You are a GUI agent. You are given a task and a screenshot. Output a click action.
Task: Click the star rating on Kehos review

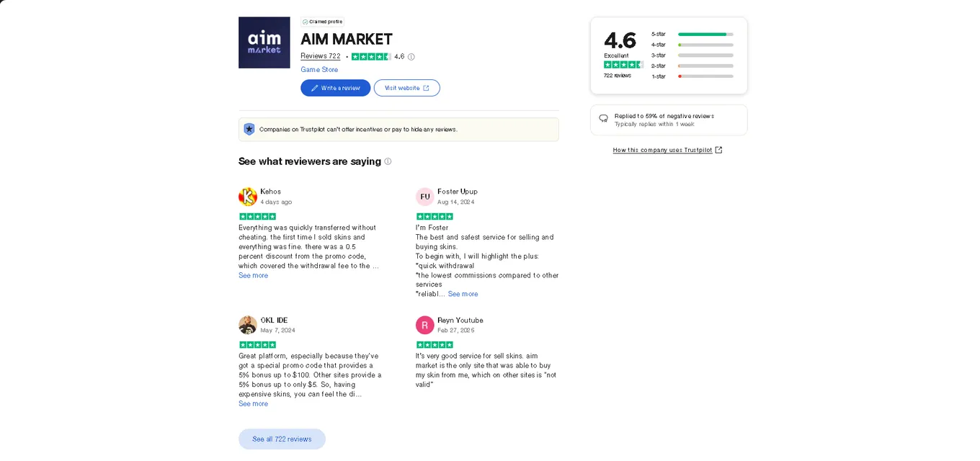[x=257, y=216]
